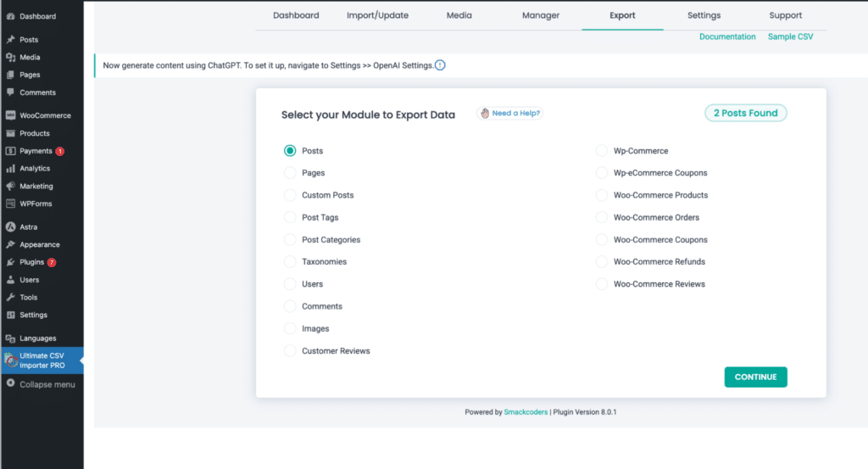This screenshot has width=868, height=469.
Task: Switch to the Import/Update tab
Action: click(x=377, y=15)
